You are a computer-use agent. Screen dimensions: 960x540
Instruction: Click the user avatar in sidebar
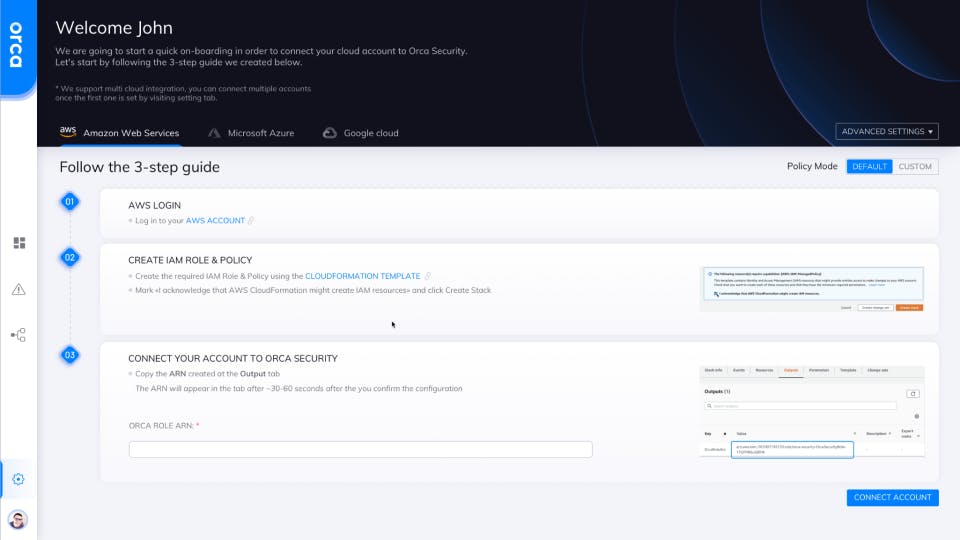pos(18,520)
